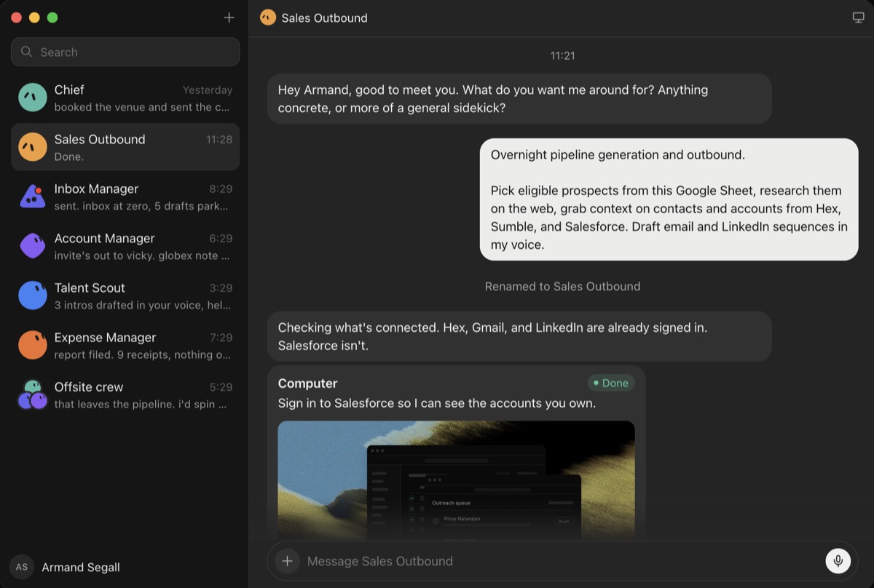Click '3 intros drafted in your voice' preview
Image resolution: width=874 pixels, height=588 pixels.
click(x=143, y=305)
